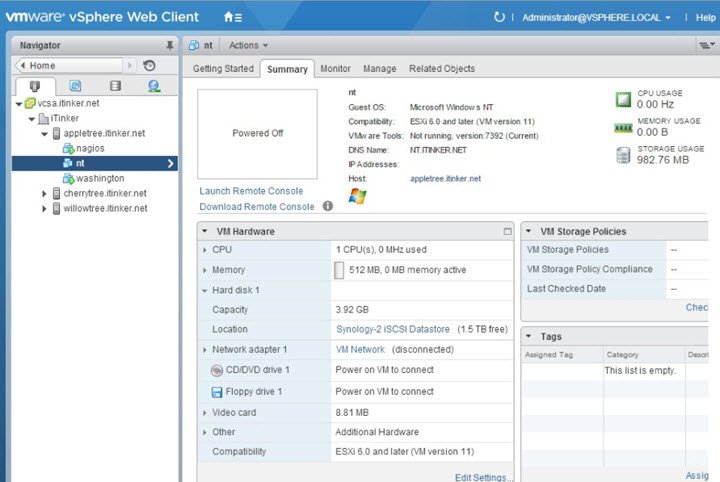This screenshot has height=482, width=720.
Task: Collapse the VM Hardware panel
Action: click(x=205, y=231)
